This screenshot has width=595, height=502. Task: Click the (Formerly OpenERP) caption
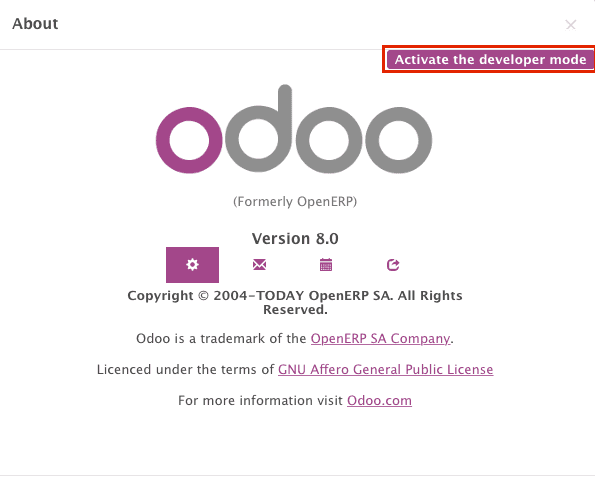(295, 201)
